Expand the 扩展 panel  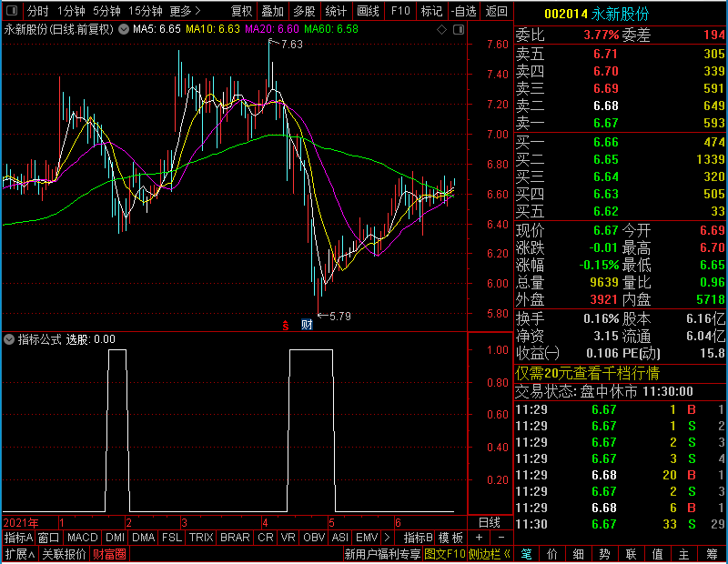tap(20, 554)
